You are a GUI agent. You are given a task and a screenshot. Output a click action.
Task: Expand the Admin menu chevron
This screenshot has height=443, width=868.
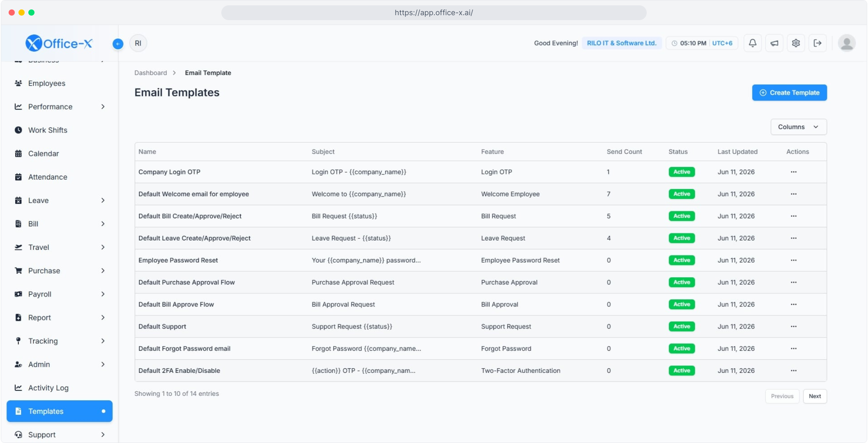(x=103, y=364)
